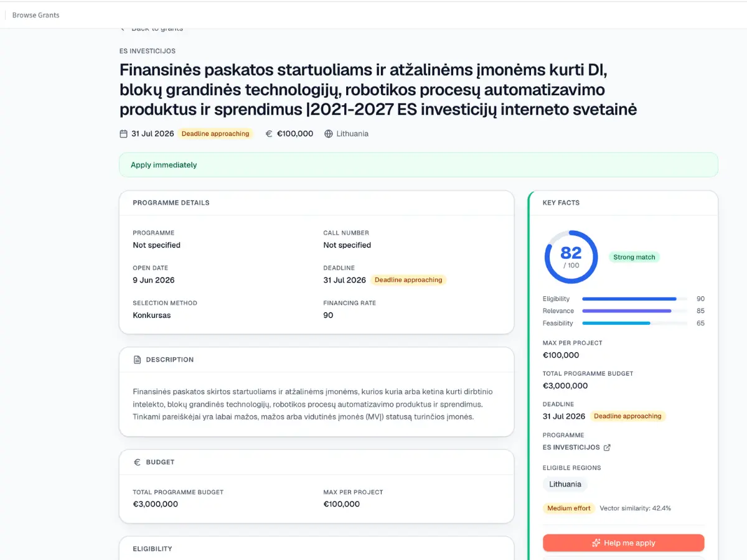Select the Lithuania eligible region chip
Viewport: 747px width, 560px height.
click(565, 484)
